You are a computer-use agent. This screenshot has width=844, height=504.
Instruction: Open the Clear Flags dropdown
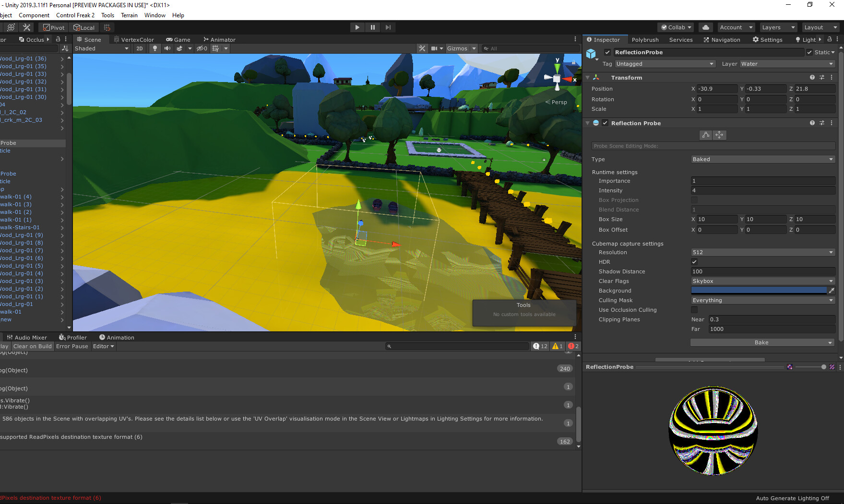(x=762, y=281)
